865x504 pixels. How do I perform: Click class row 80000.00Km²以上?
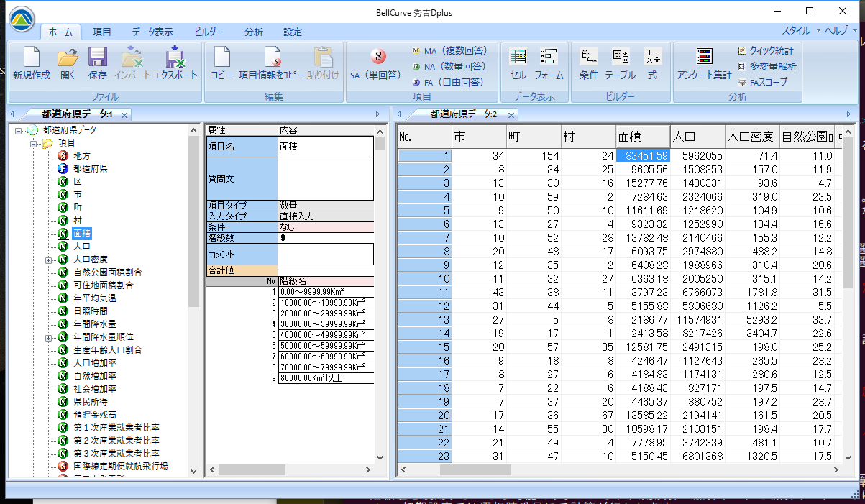(x=326, y=377)
